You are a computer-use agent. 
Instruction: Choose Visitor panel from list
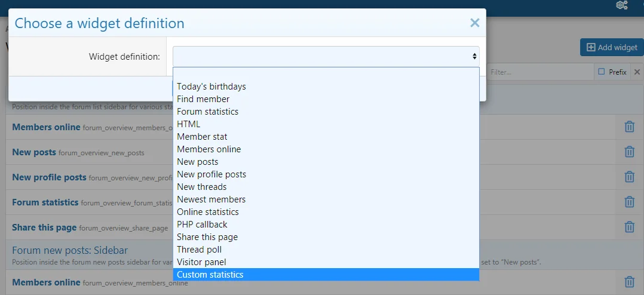click(x=201, y=262)
